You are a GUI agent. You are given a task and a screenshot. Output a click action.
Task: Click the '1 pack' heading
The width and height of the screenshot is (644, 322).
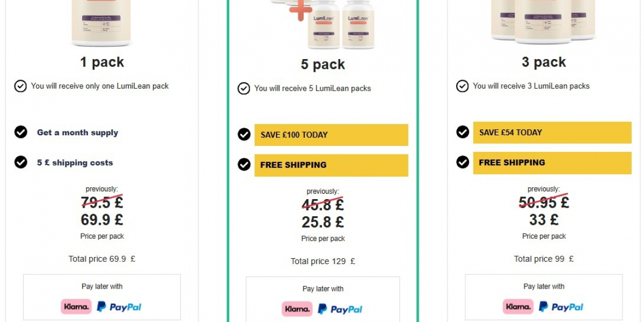[102, 62]
